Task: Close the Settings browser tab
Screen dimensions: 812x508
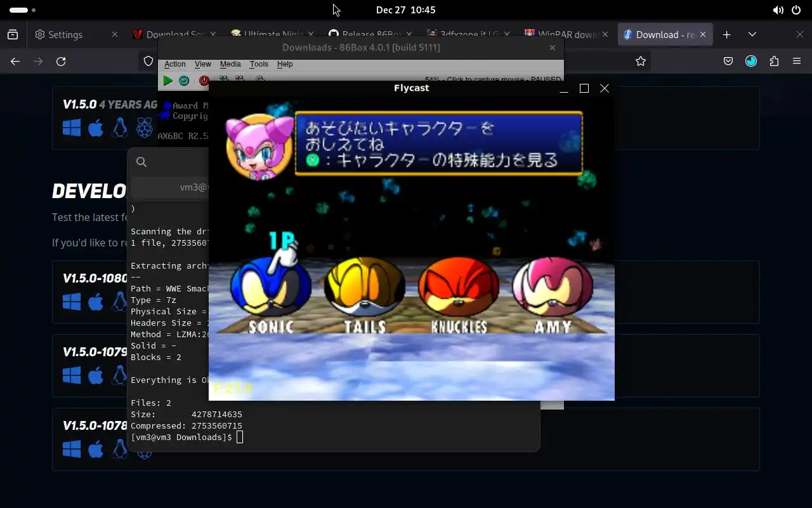Action: coord(115,34)
